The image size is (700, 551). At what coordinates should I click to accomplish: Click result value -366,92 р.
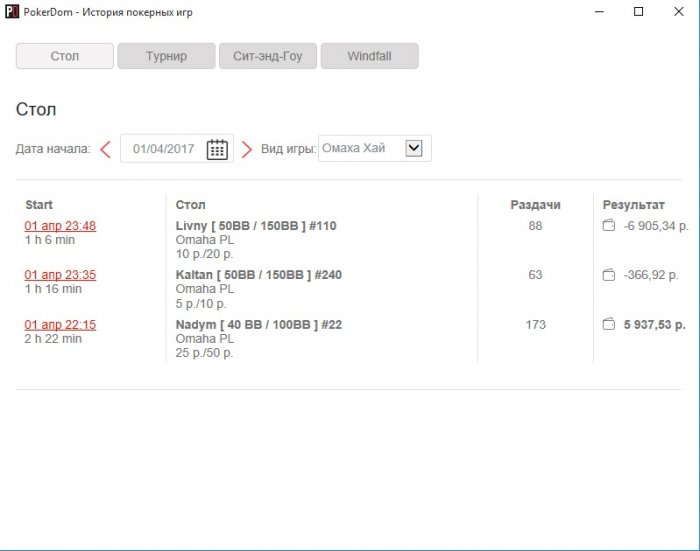click(651, 275)
